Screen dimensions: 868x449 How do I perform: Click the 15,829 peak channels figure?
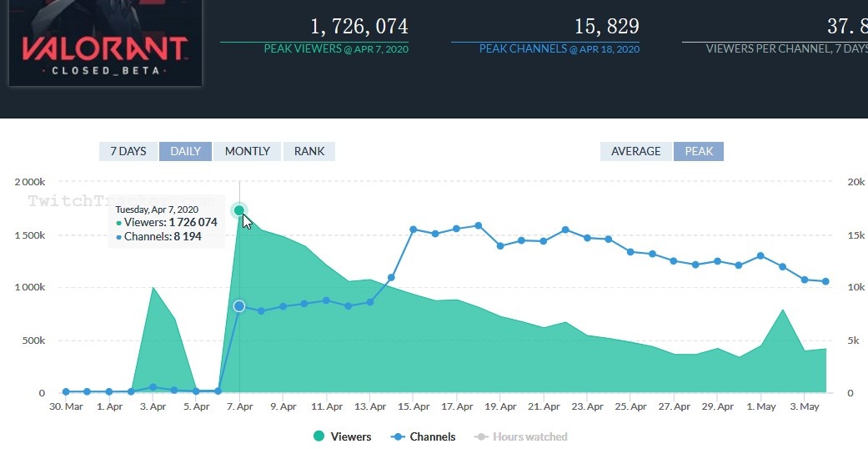coord(607,26)
